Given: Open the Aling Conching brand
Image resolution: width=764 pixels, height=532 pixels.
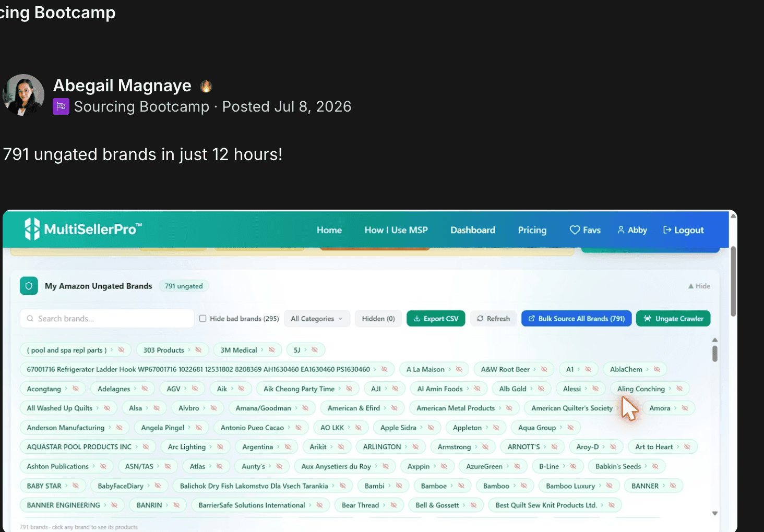Looking at the screenshot, I should coord(641,389).
